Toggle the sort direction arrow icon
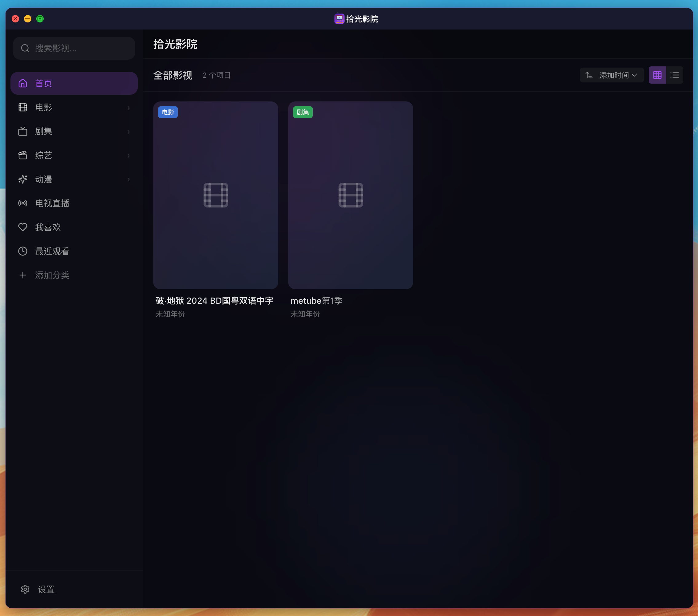The width and height of the screenshot is (698, 616). point(589,75)
